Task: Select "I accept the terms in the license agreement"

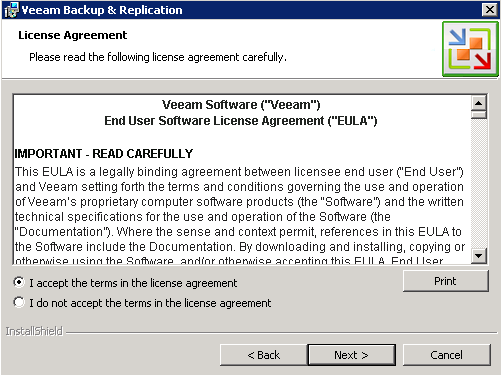Action: click(x=19, y=282)
